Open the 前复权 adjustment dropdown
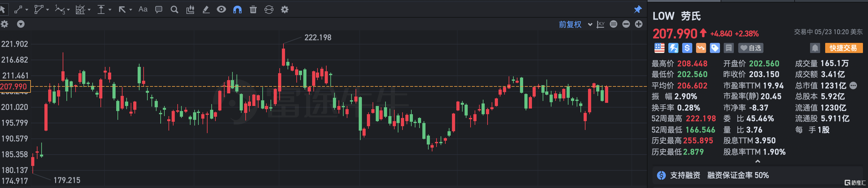Viewport: 868px width, 188px height. click(575, 24)
